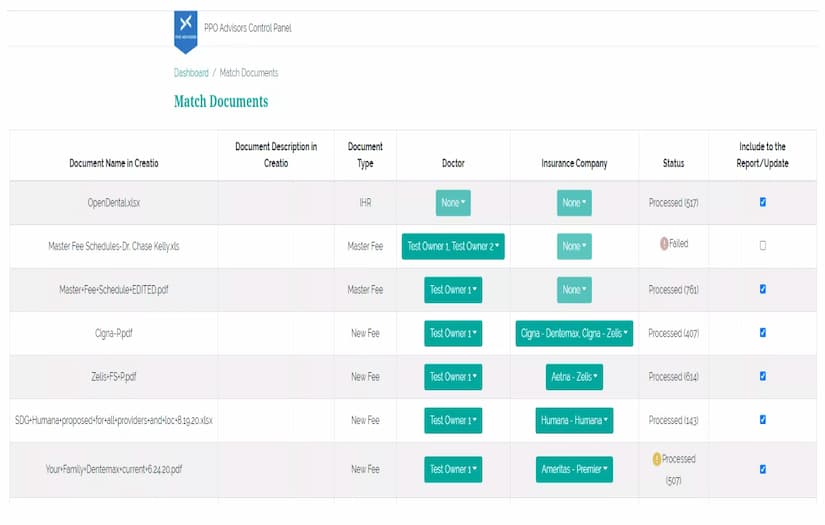The width and height of the screenshot is (825, 525).
Task: Click PPO Advisors Control Panel title
Action: 248,28
